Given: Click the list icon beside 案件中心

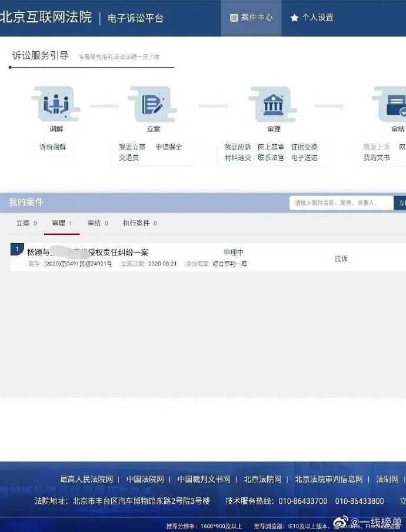Looking at the screenshot, I should pyautogui.click(x=234, y=18).
